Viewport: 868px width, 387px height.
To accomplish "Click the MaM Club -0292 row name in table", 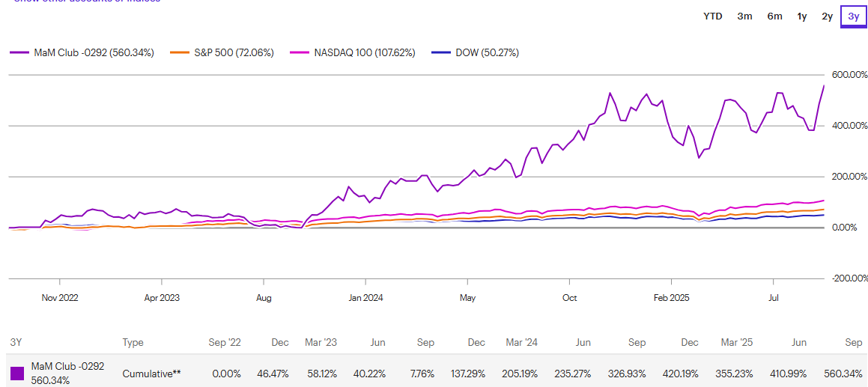I will tap(67, 367).
